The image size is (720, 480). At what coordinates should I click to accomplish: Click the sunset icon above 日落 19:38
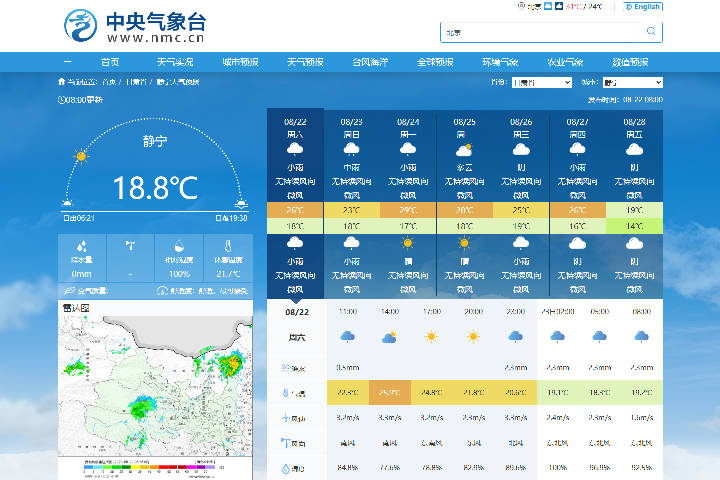pos(241,203)
